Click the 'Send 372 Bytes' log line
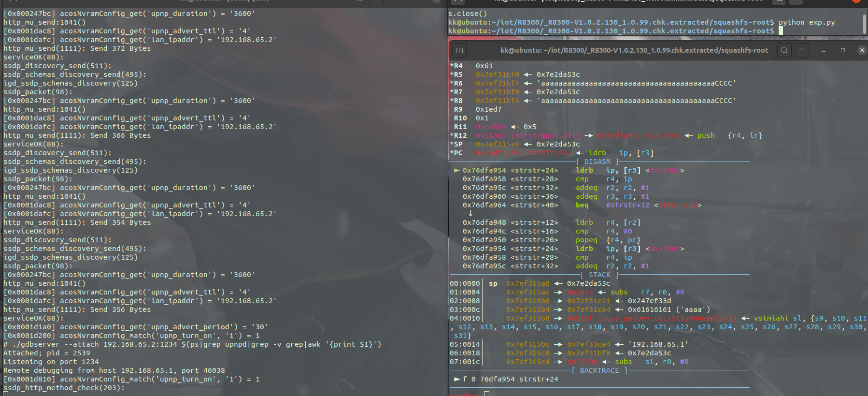Image resolution: width=868 pixels, height=396 pixels. [77, 48]
